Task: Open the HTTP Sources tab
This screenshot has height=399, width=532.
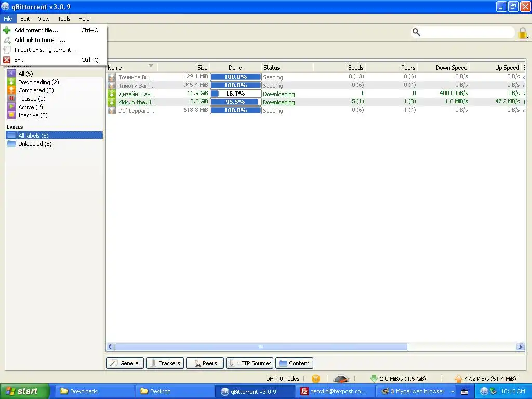Action: (250, 363)
